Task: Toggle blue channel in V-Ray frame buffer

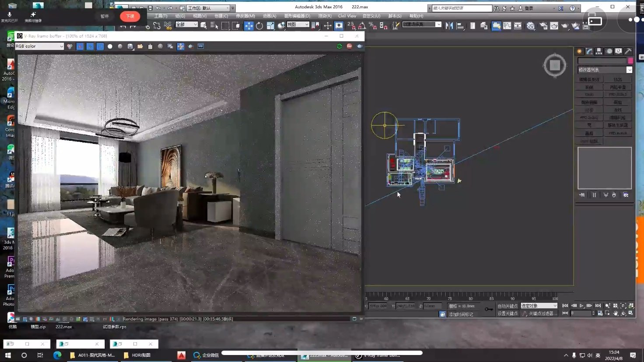Action: click(100, 46)
